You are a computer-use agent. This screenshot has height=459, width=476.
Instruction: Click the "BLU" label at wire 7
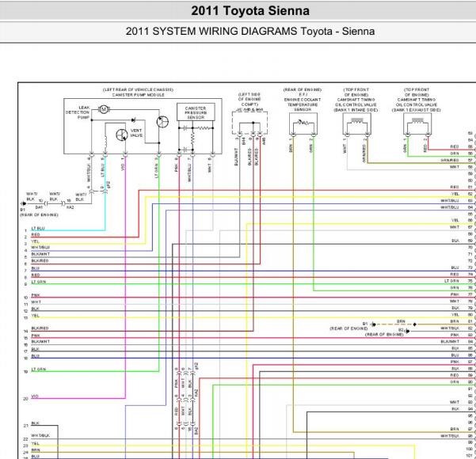35,268
